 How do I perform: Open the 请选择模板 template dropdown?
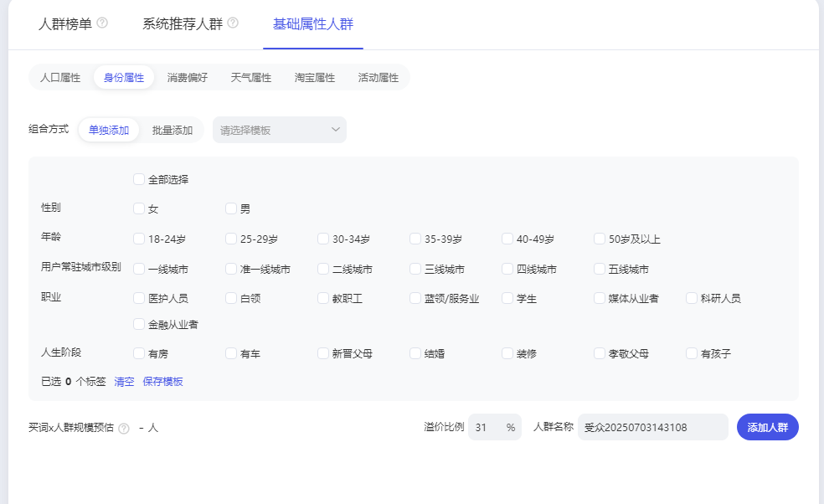(x=279, y=130)
